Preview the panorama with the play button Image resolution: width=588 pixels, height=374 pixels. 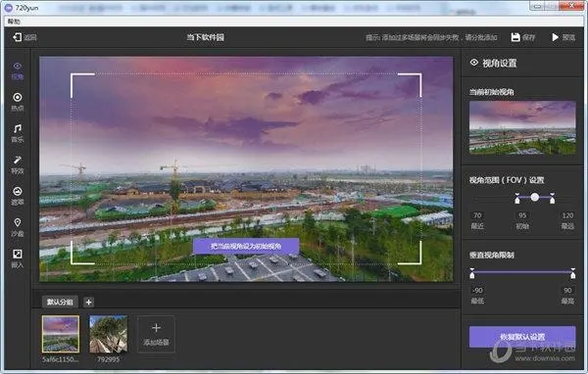coord(563,37)
